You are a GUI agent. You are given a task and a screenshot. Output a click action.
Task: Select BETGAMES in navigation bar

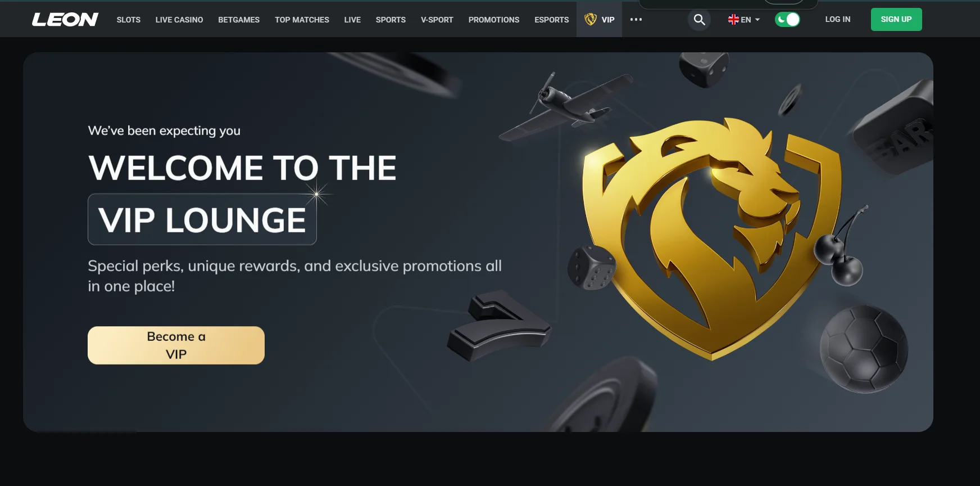click(239, 20)
